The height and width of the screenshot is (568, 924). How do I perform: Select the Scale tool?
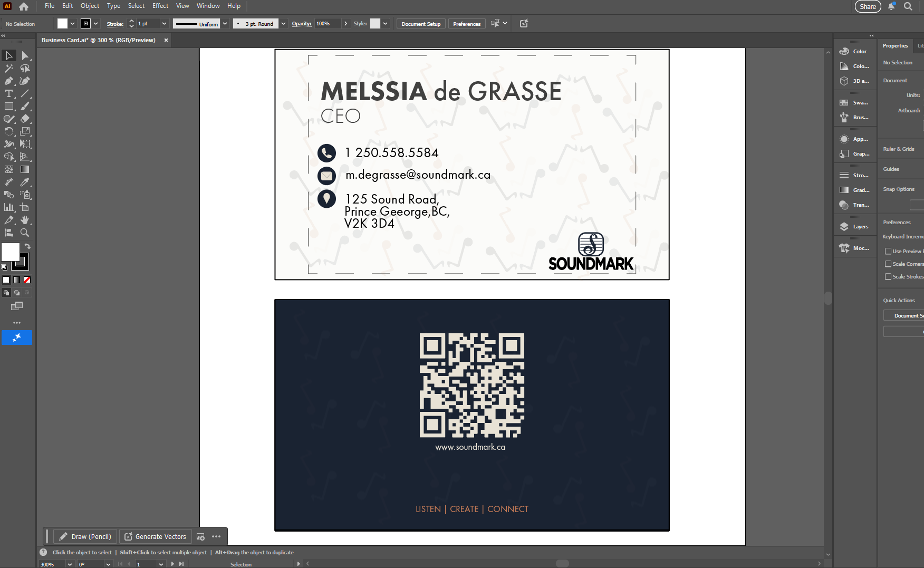click(x=25, y=131)
